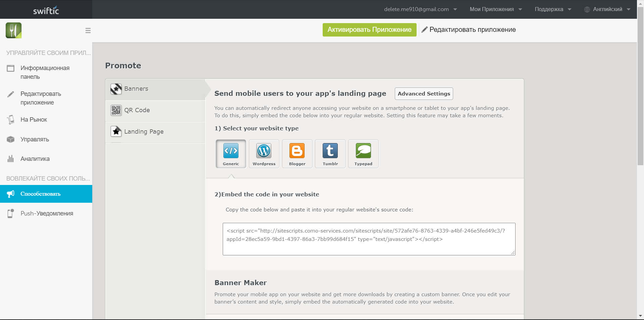
Task: Click the Banner Maker heading
Action: pos(240,283)
